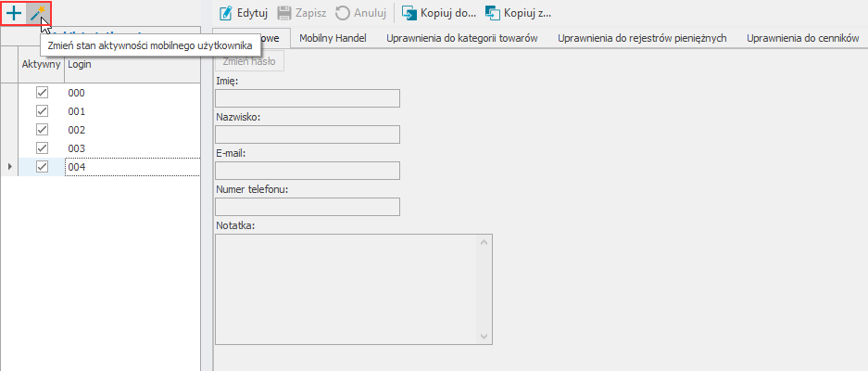Click row indicator arrow beside login 004
This screenshot has width=868, height=371.
(x=10, y=167)
